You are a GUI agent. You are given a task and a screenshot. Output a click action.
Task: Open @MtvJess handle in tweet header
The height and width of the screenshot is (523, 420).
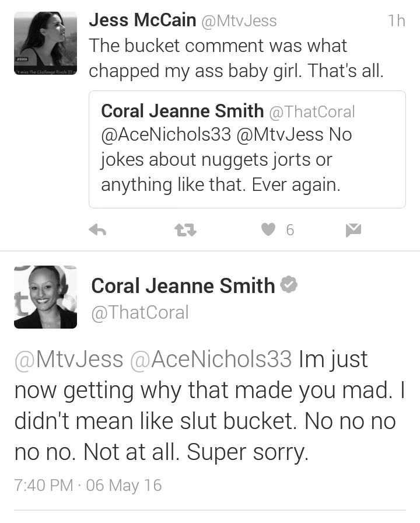click(x=239, y=21)
